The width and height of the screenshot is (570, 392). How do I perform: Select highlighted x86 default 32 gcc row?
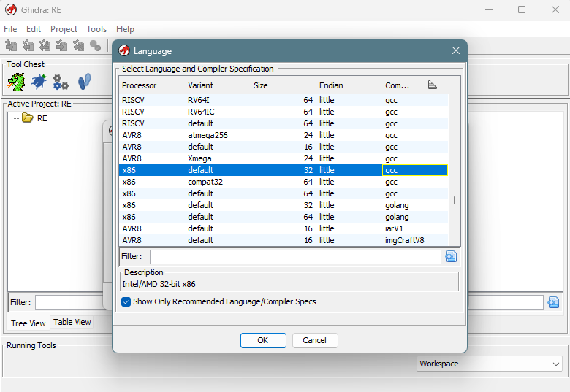[x=284, y=170]
